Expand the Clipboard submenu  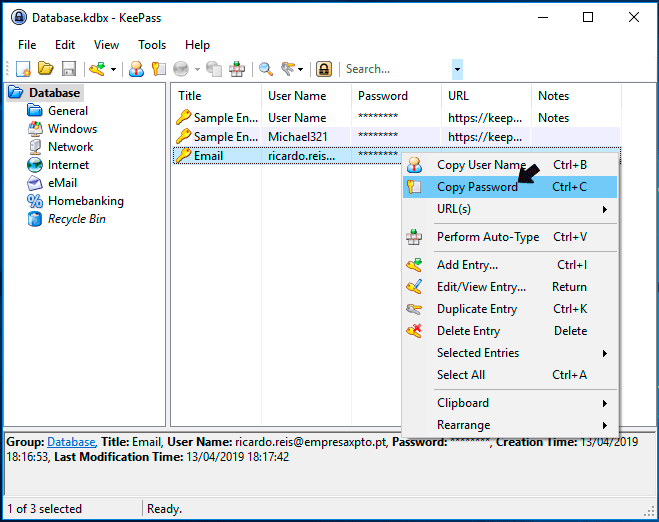pyautogui.click(x=509, y=403)
